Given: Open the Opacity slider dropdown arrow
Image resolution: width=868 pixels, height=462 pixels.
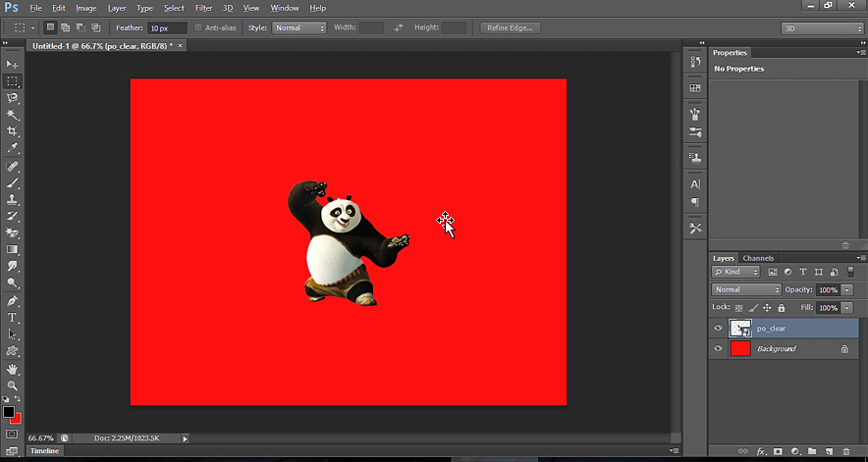Looking at the screenshot, I should click(847, 290).
